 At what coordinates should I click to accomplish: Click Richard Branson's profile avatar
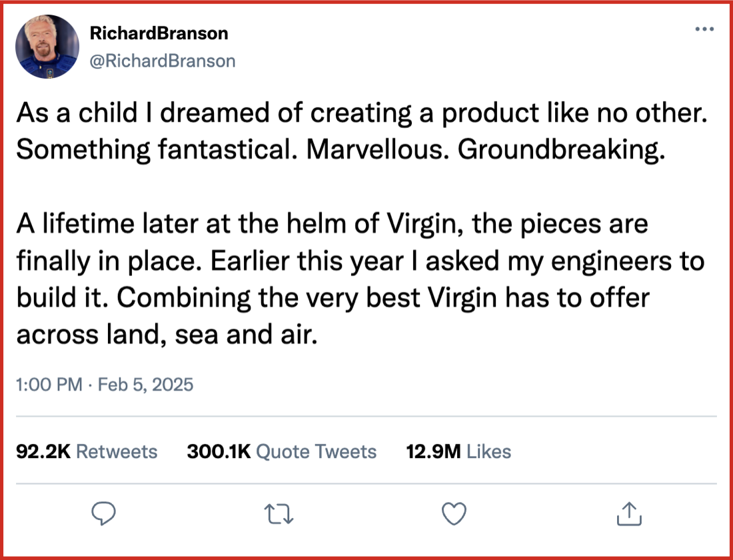[x=47, y=47]
